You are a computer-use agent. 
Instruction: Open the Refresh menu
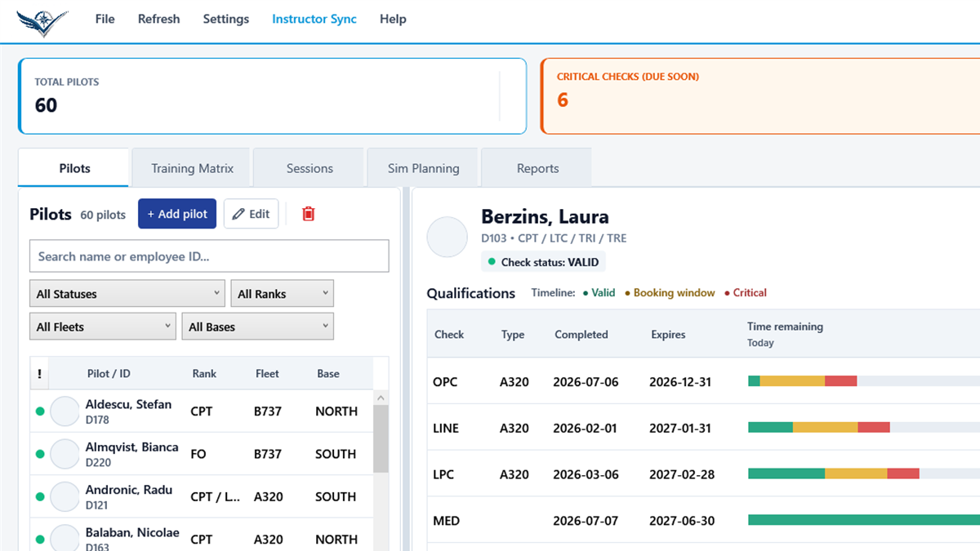[x=158, y=19]
